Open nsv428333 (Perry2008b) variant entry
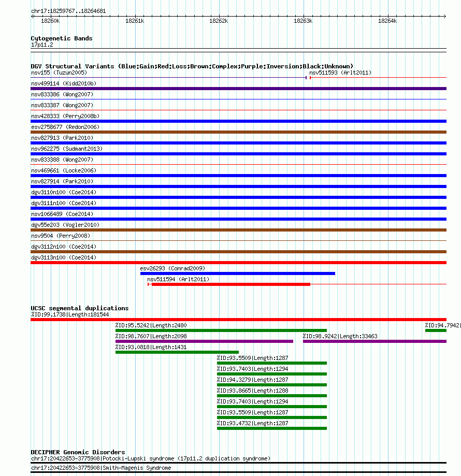 point(65,116)
